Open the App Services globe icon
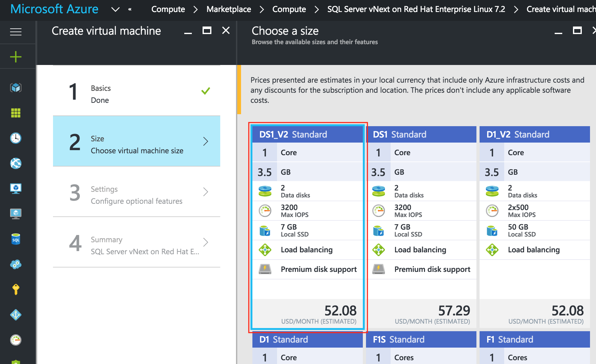The image size is (596, 364). [16, 163]
